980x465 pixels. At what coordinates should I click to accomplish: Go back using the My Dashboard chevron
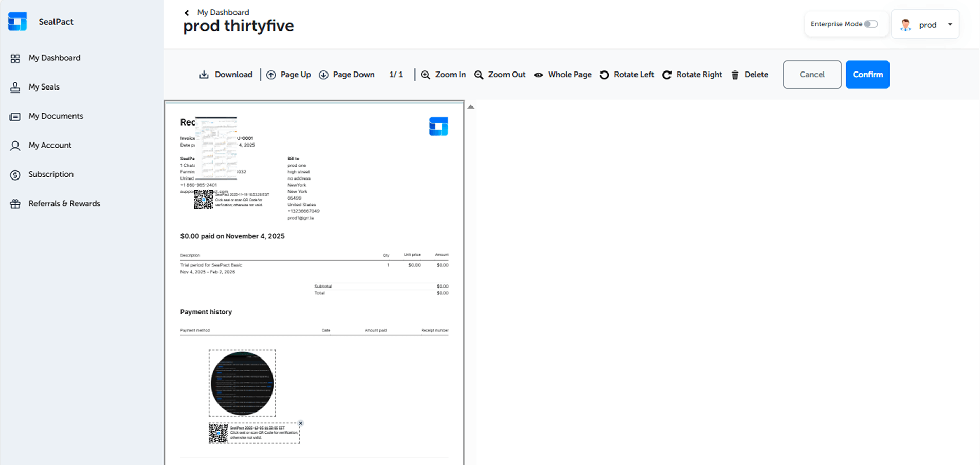pyautogui.click(x=187, y=13)
